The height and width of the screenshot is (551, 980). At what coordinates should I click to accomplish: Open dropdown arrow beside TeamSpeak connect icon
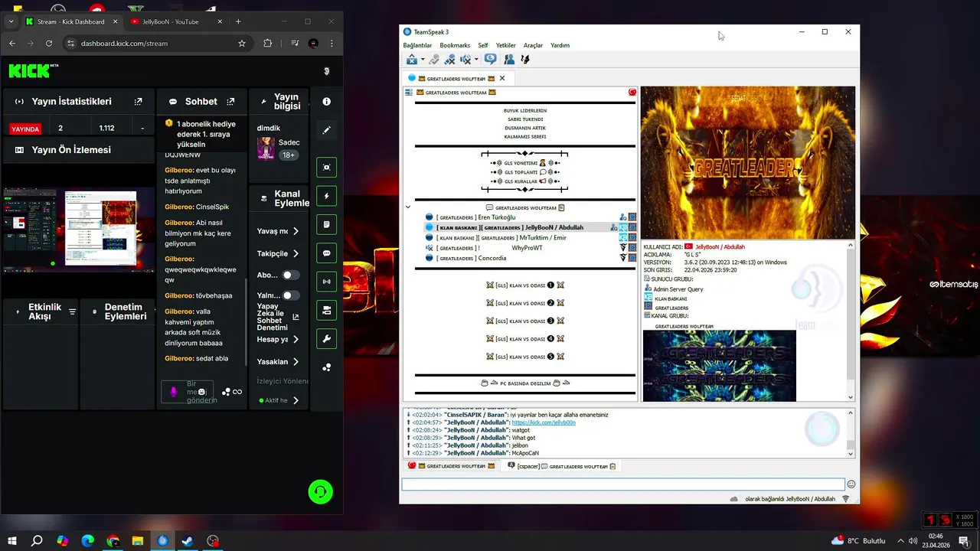click(x=421, y=60)
